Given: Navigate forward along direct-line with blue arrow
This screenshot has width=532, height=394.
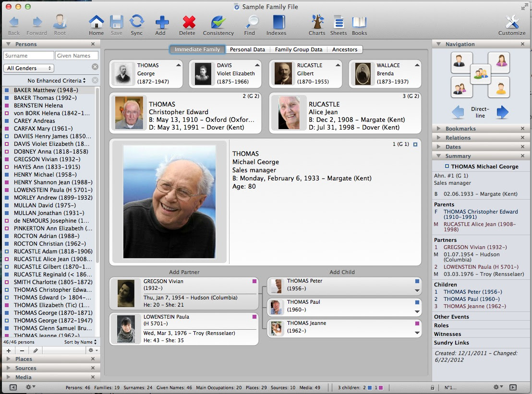Looking at the screenshot, I should click(x=502, y=113).
